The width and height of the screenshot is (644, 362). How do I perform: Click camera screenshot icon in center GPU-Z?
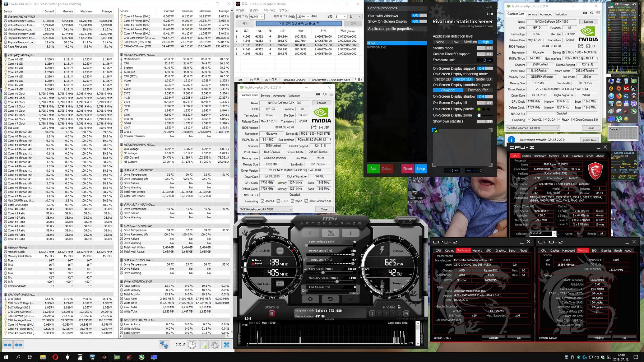pyautogui.click(x=318, y=94)
